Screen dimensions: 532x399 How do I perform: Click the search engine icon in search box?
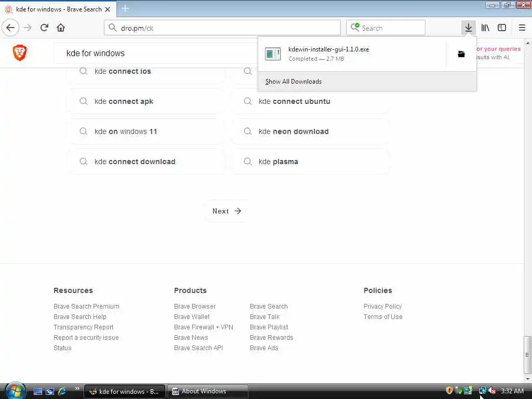(355, 27)
